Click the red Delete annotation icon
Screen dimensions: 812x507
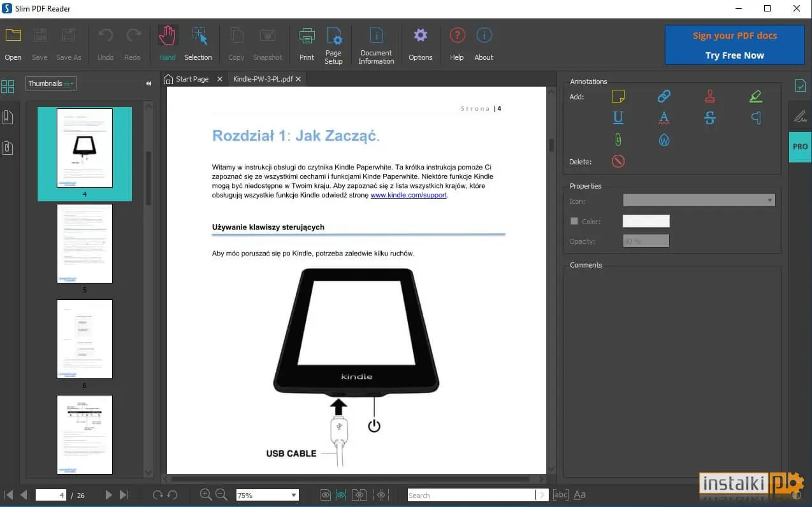(x=618, y=161)
